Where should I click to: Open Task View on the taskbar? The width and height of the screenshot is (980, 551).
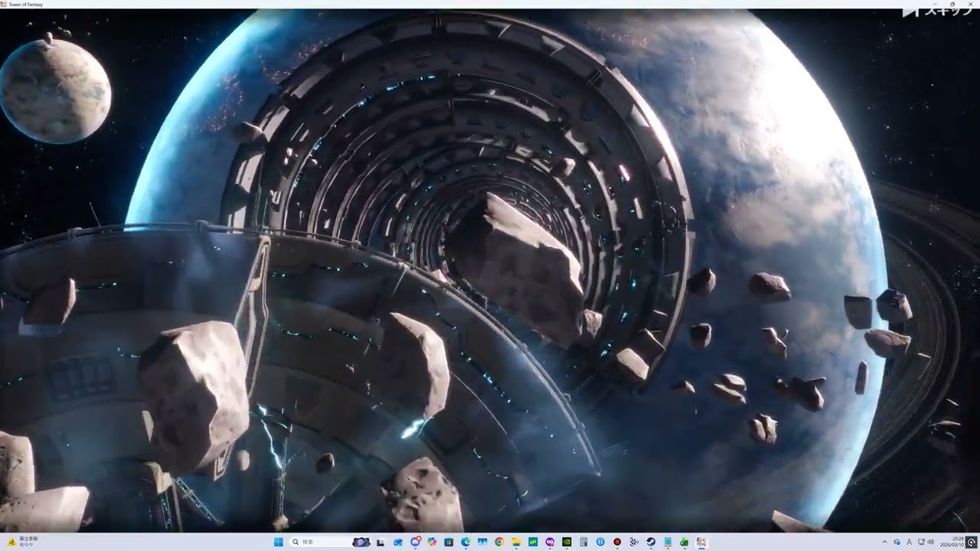tap(381, 542)
